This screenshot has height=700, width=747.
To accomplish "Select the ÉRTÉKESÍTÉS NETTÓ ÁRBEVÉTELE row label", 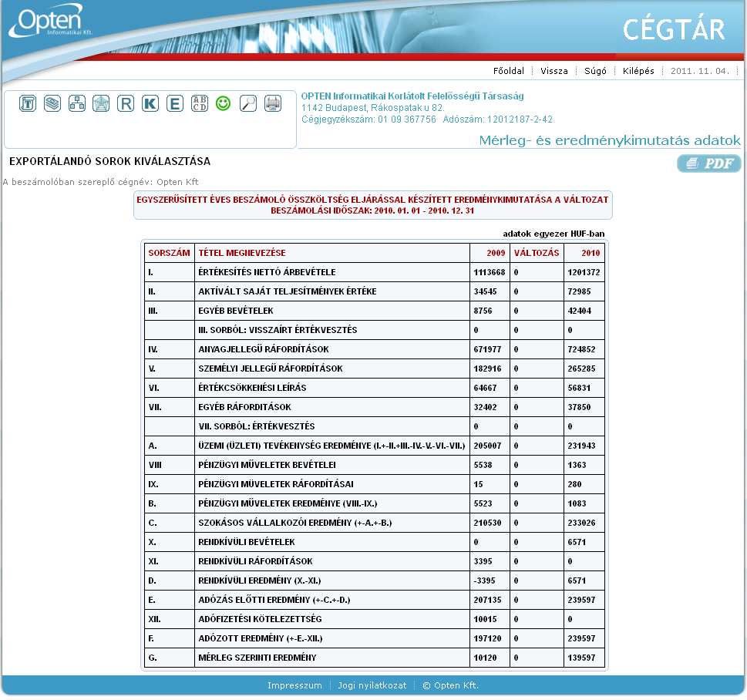I will click(x=267, y=272).
